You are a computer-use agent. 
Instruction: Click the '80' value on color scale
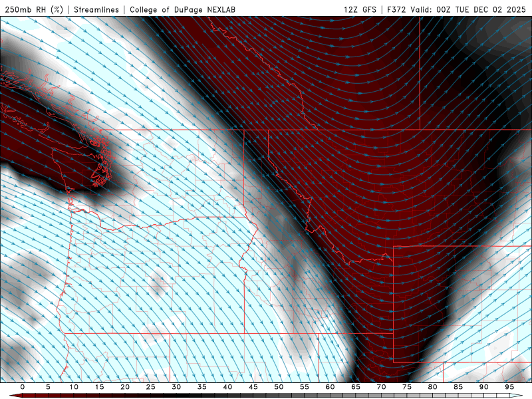[x=433, y=387]
